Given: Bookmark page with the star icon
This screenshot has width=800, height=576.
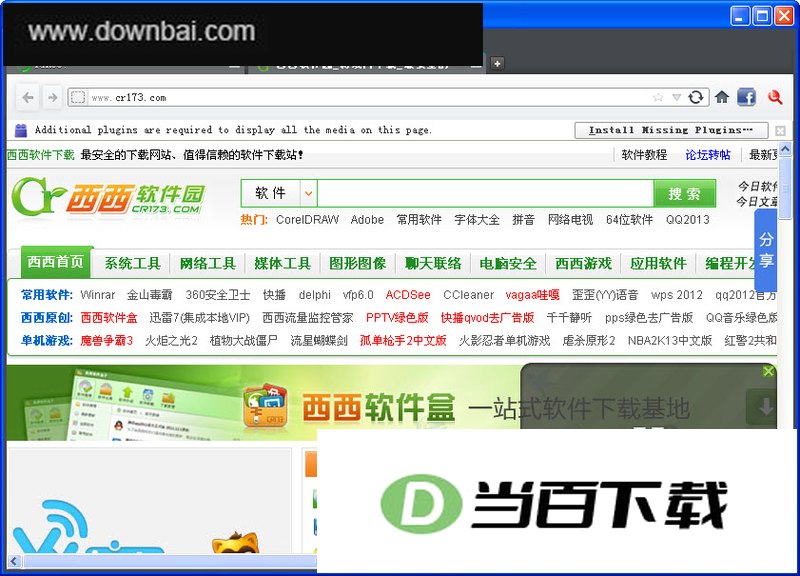Looking at the screenshot, I should click(658, 97).
